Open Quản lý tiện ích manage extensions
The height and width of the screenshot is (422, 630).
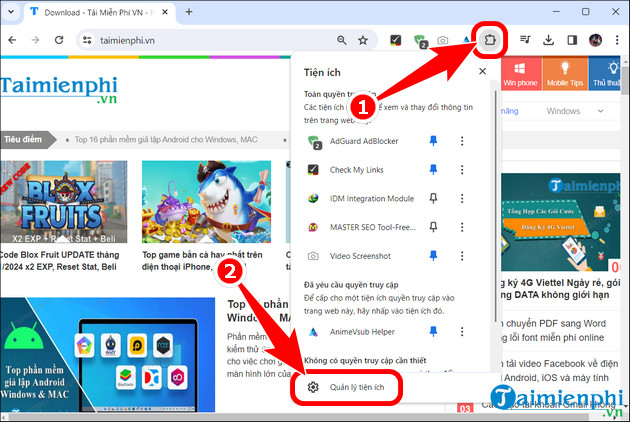(x=346, y=387)
